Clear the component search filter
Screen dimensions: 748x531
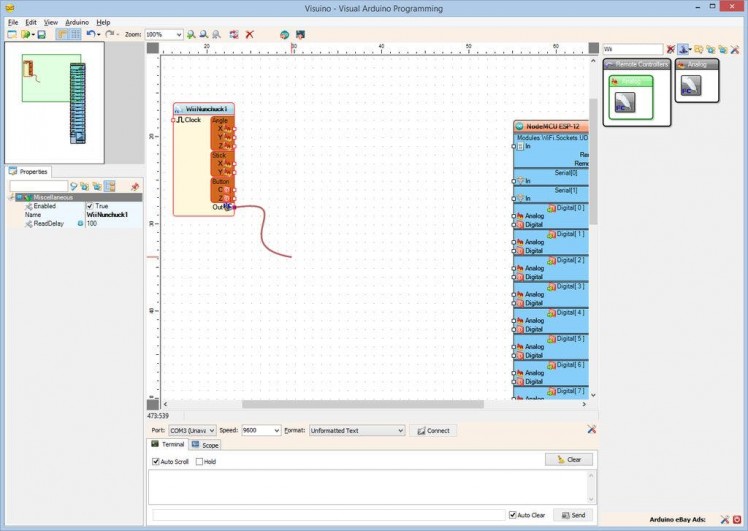click(670, 49)
